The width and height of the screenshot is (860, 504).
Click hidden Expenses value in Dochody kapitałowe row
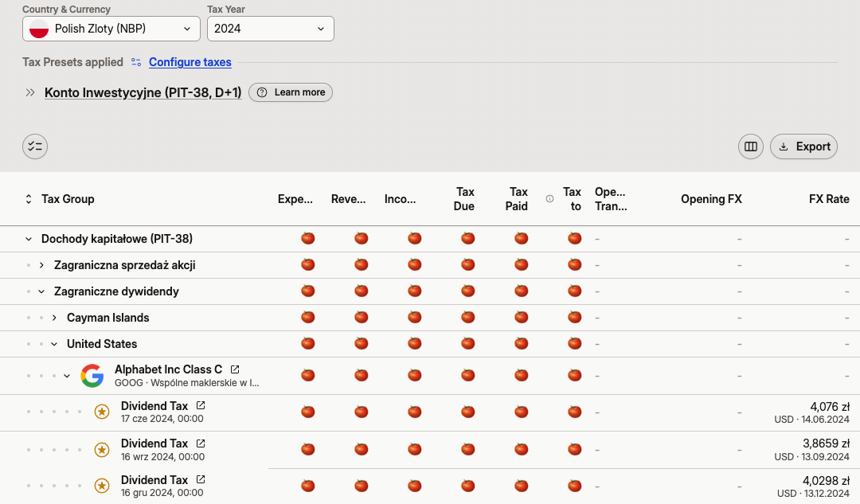[308, 239]
